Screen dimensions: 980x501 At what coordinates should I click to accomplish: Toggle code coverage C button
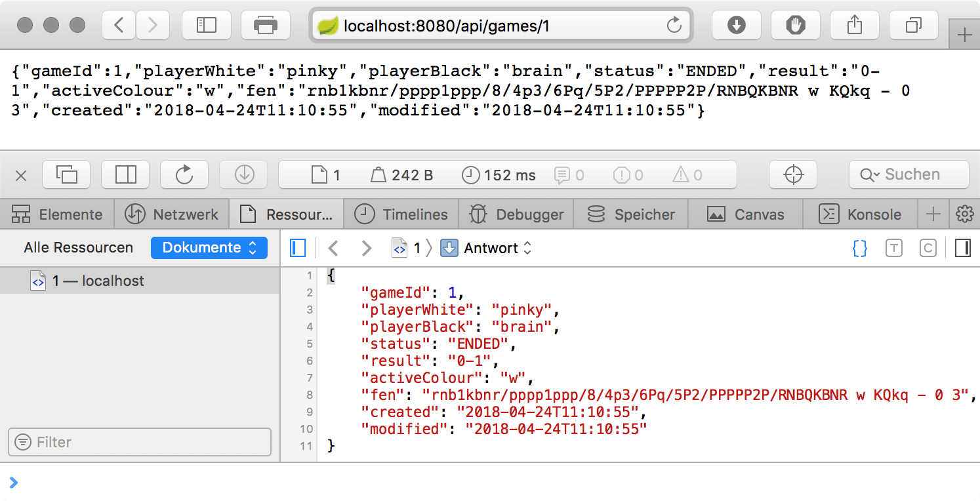pos(928,248)
